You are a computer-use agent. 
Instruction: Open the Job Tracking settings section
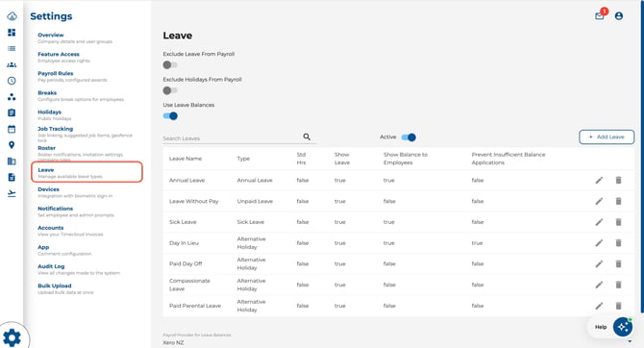click(x=85, y=135)
